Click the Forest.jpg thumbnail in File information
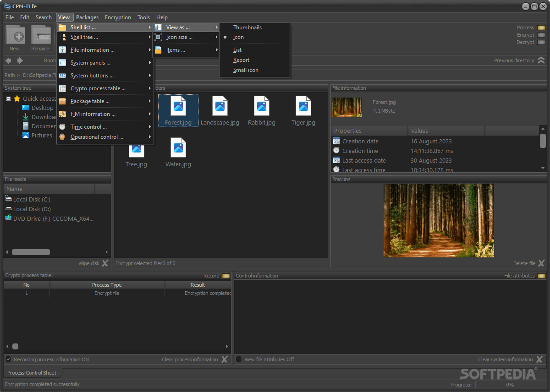 (x=347, y=107)
